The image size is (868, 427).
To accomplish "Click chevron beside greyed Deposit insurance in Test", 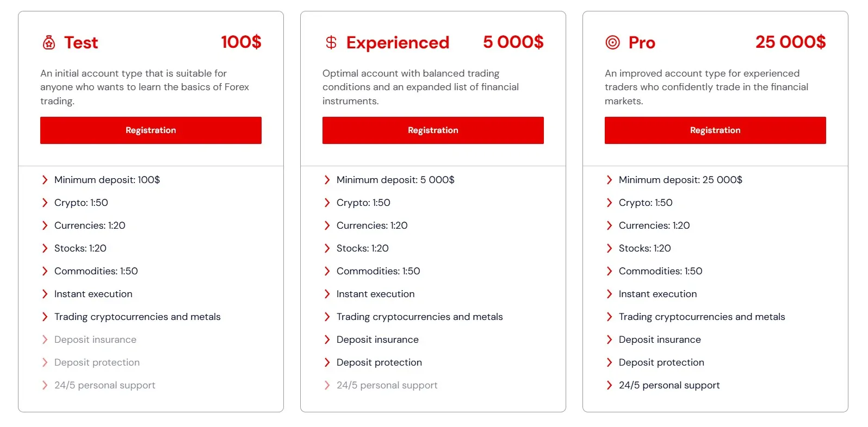I will (x=45, y=340).
